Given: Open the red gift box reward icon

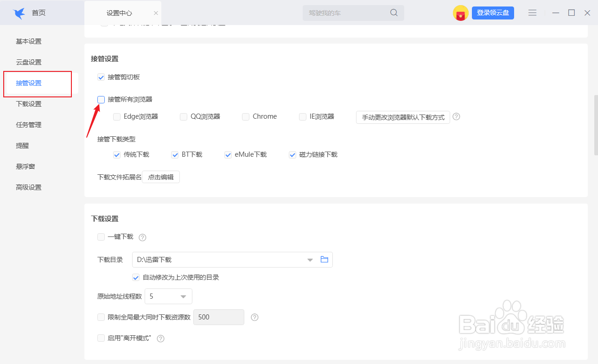Looking at the screenshot, I should (x=460, y=13).
